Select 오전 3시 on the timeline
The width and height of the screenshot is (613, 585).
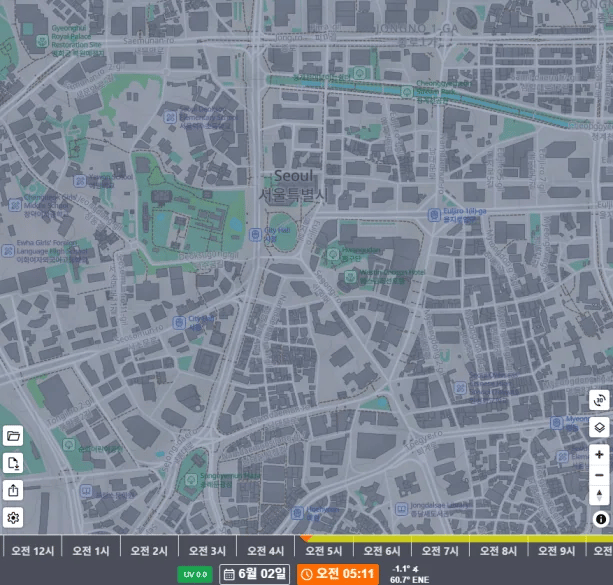point(207,551)
